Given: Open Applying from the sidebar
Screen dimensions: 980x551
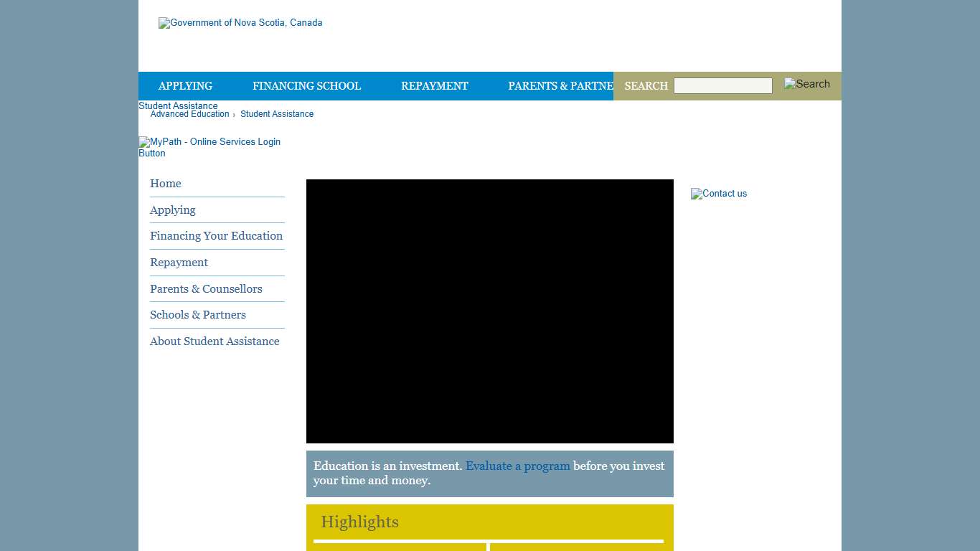Looking at the screenshot, I should click(172, 210).
